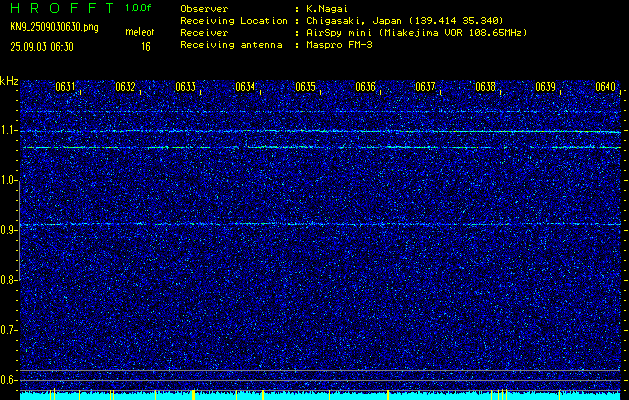Screen dimensions: 629x400
Task: Click the Receiving Location label
Action: [234, 20]
